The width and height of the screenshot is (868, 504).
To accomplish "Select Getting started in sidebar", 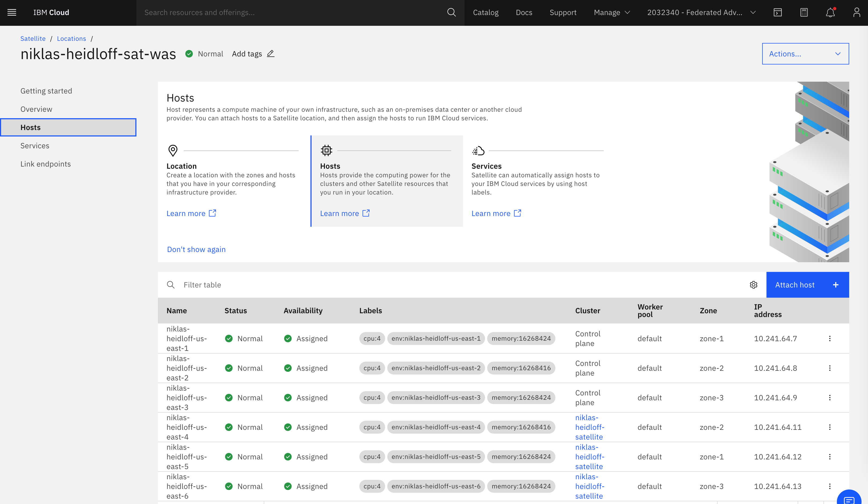I will pos(46,91).
